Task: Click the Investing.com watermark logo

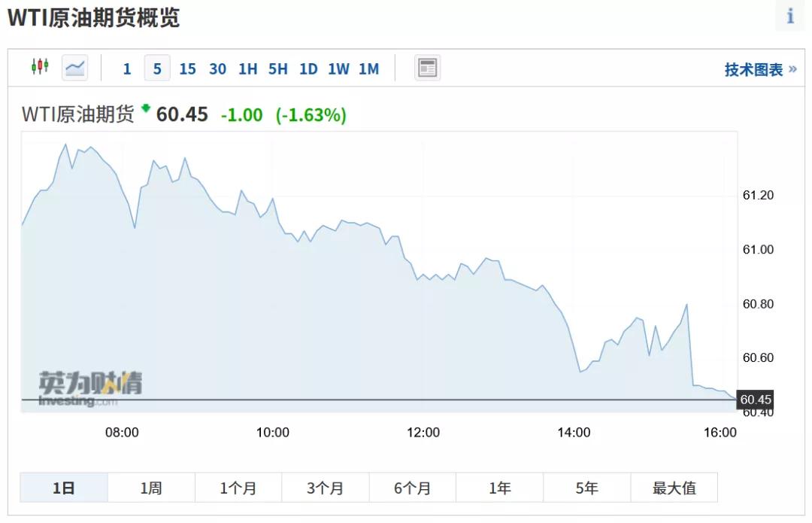Action: coord(89,388)
